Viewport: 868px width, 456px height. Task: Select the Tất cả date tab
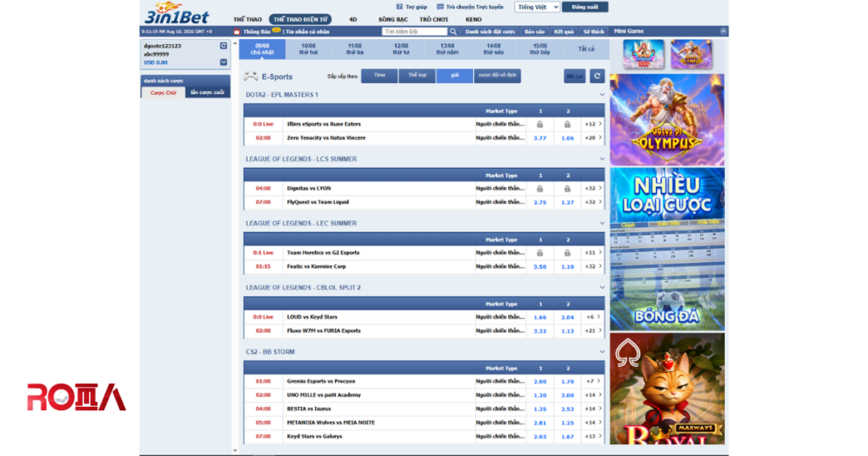point(587,49)
